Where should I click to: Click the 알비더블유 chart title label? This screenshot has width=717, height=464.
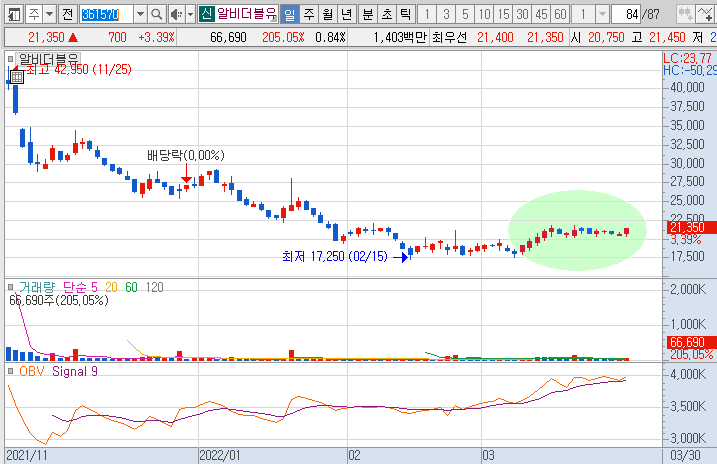[x=48, y=59]
